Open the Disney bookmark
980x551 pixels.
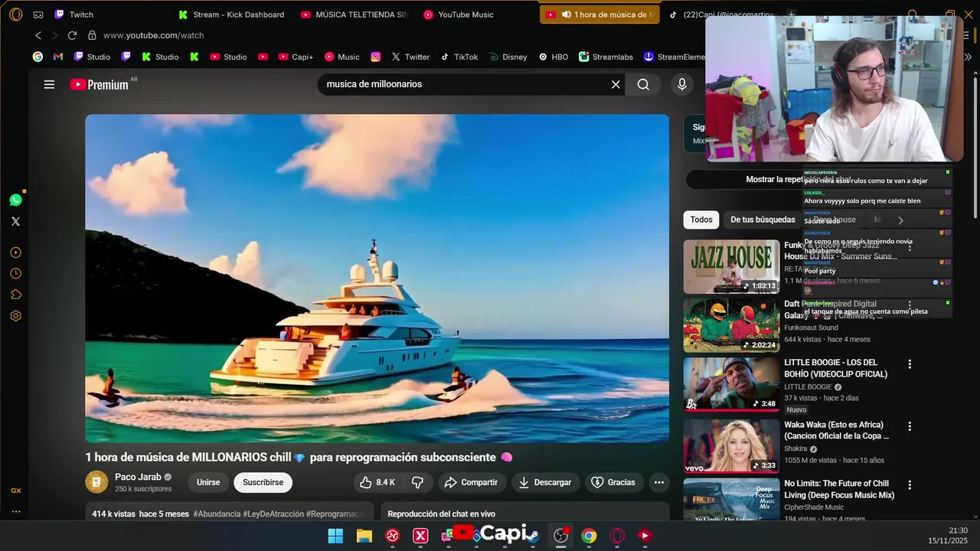508,57
